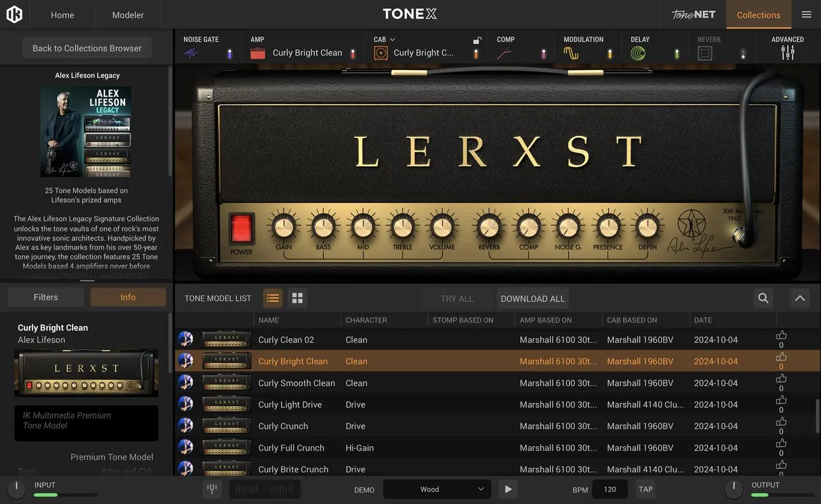Click the PRESENCE knob
The image size is (821, 504).
pyautogui.click(x=607, y=227)
